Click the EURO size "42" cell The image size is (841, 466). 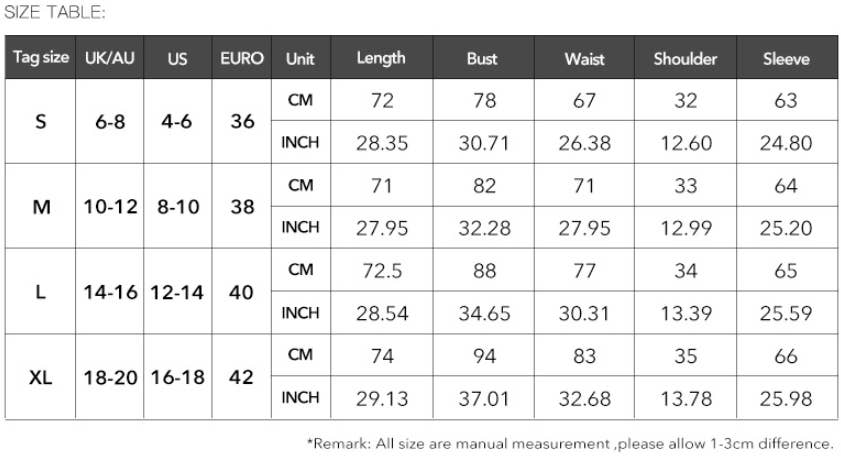coord(242,377)
